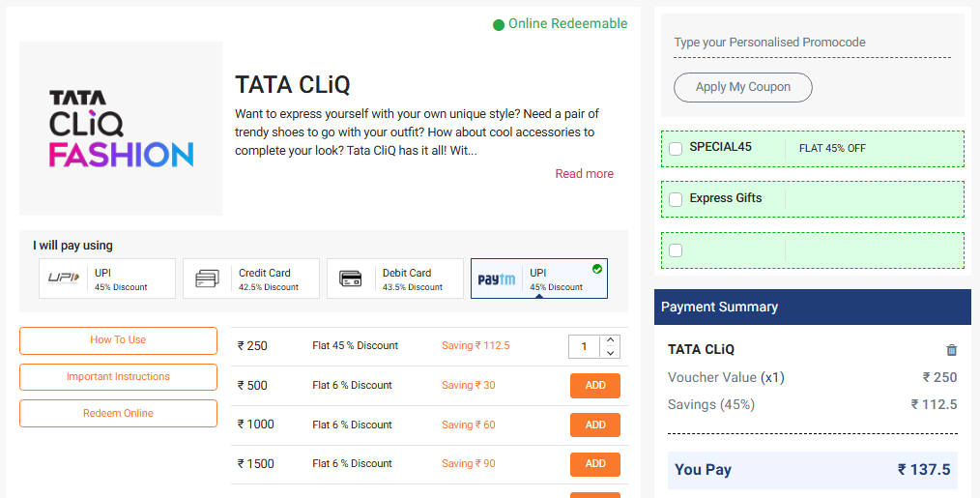Decrease quantity for ₹ 250 voucher

pos(610,353)
